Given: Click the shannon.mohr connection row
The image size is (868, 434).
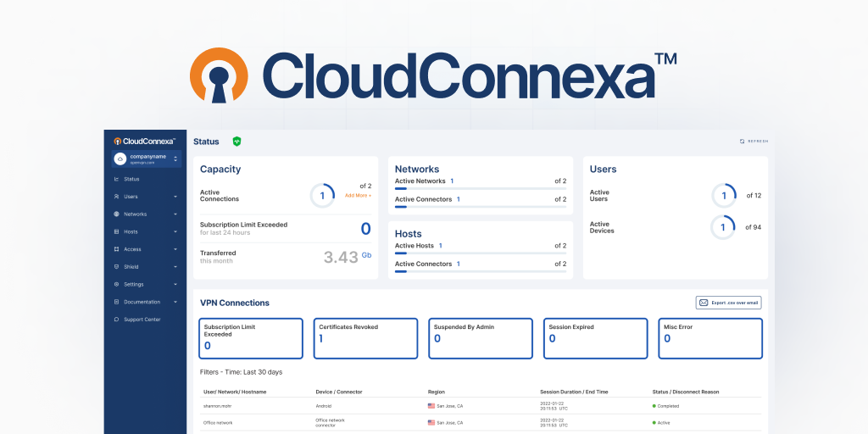Looking at the screenshot, I should point(481,406).
